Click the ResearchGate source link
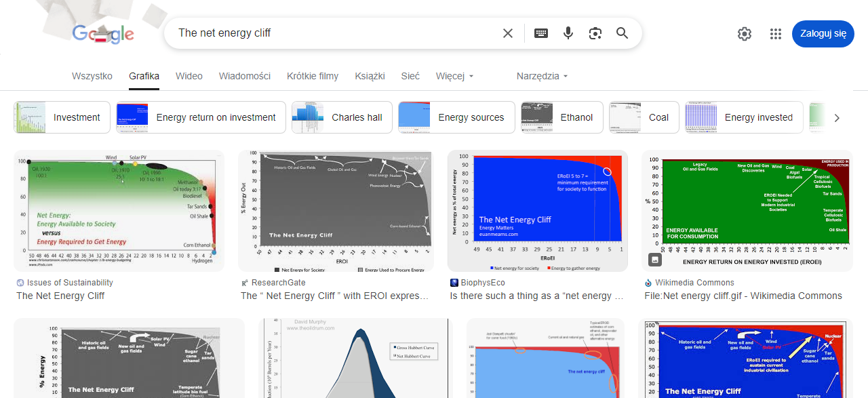This screenshot has height=398, width=868. 279,283
